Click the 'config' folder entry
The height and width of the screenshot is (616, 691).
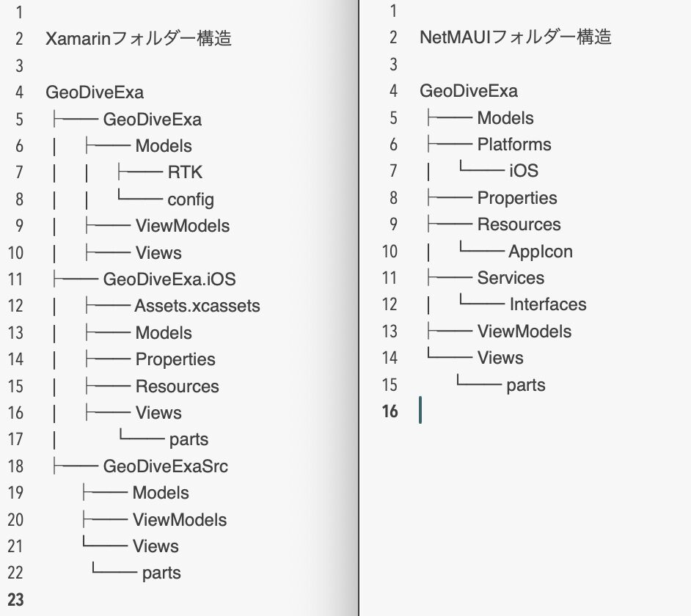191,199
